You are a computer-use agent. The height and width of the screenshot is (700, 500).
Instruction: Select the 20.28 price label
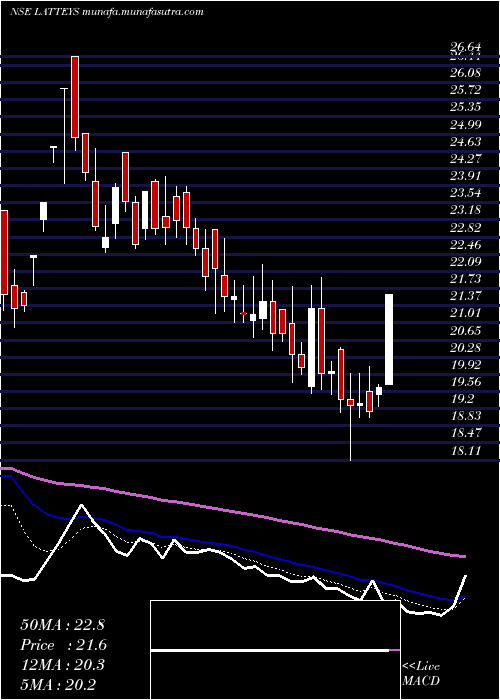pyautogui.click(x=465, y=347)
